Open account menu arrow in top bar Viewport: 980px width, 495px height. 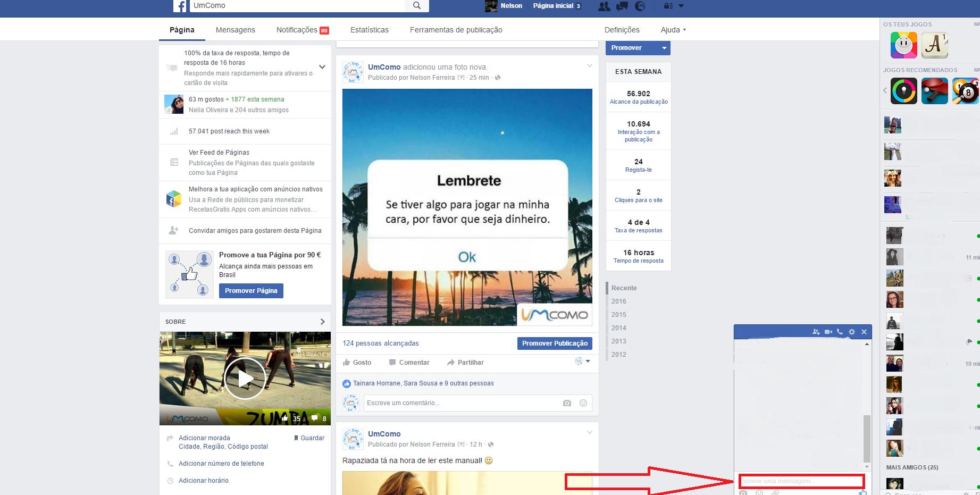[681, 6]
